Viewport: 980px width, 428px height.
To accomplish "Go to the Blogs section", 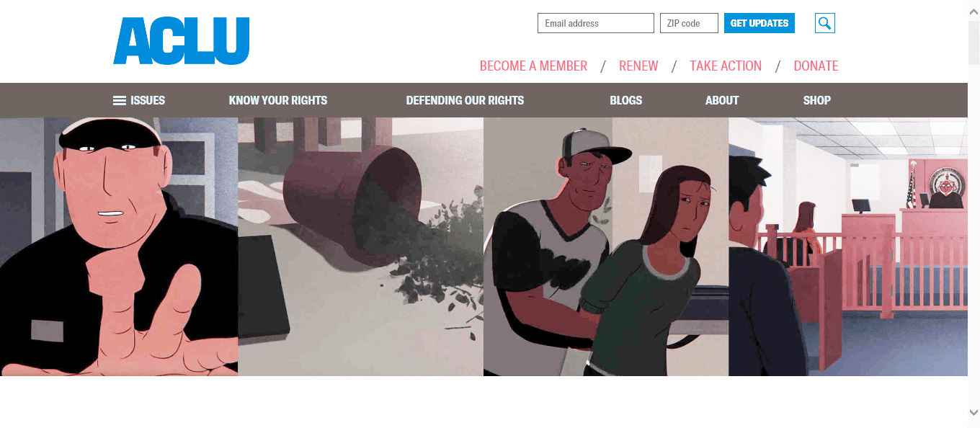I will 625,100.
